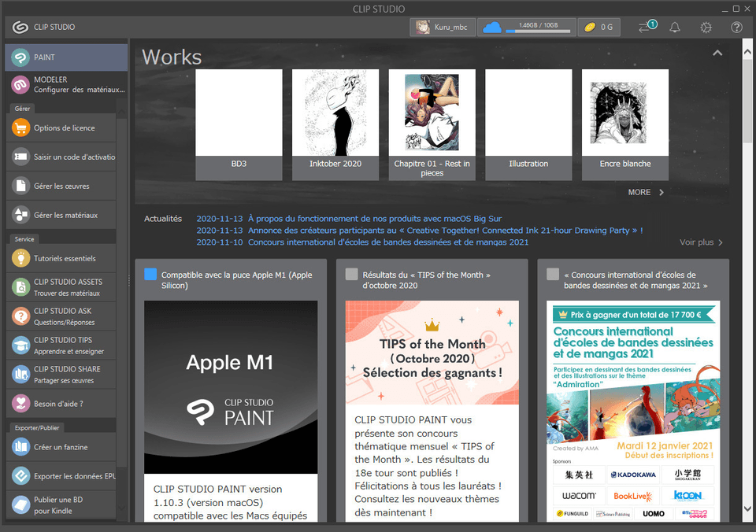Open Tutoriels essentiels lightbulb entry
Image resolution: width=756 pixels, height=532 pixels.
pos(61,258)
